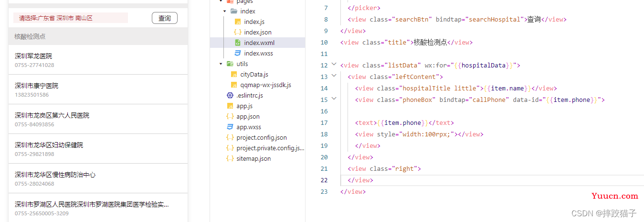This screenshot has height=222, width=644.
Task: Click the cityData.js file icon
Action: (x=234, y=74)
